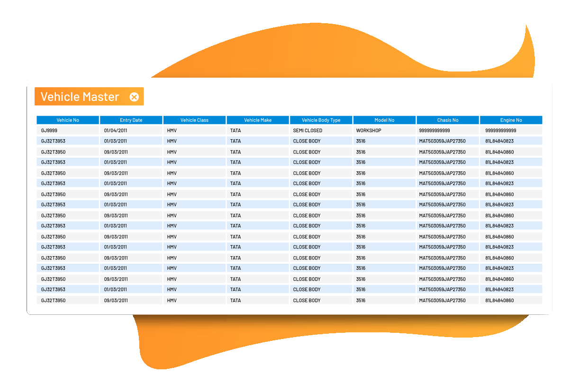Click TATA vehicle make in GJ9999 row
The image size is (579, 392).
point(235,131)
